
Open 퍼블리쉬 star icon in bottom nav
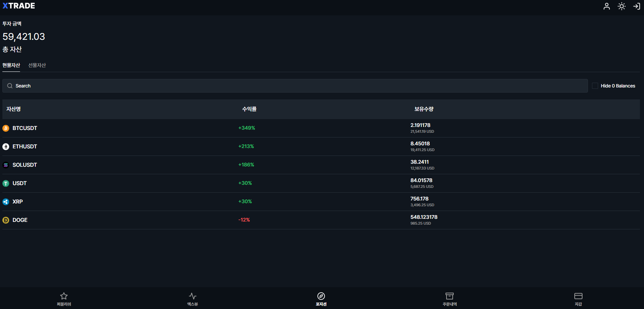(64, 296)
